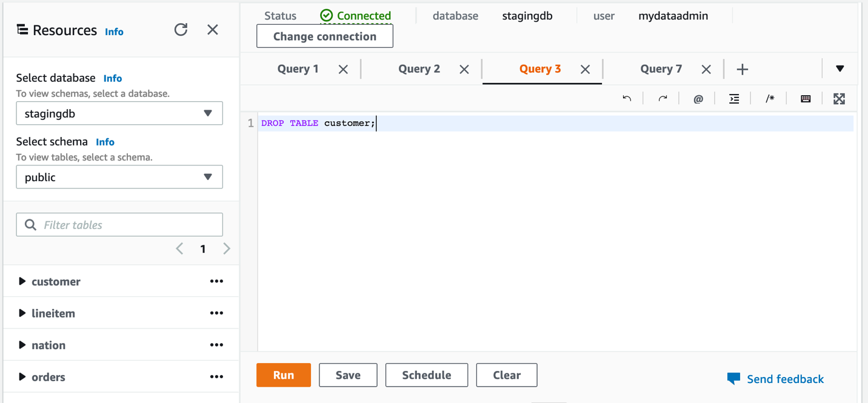868x403 pixels.
Task: Open options menu for orders table
Action: point(216,377)
